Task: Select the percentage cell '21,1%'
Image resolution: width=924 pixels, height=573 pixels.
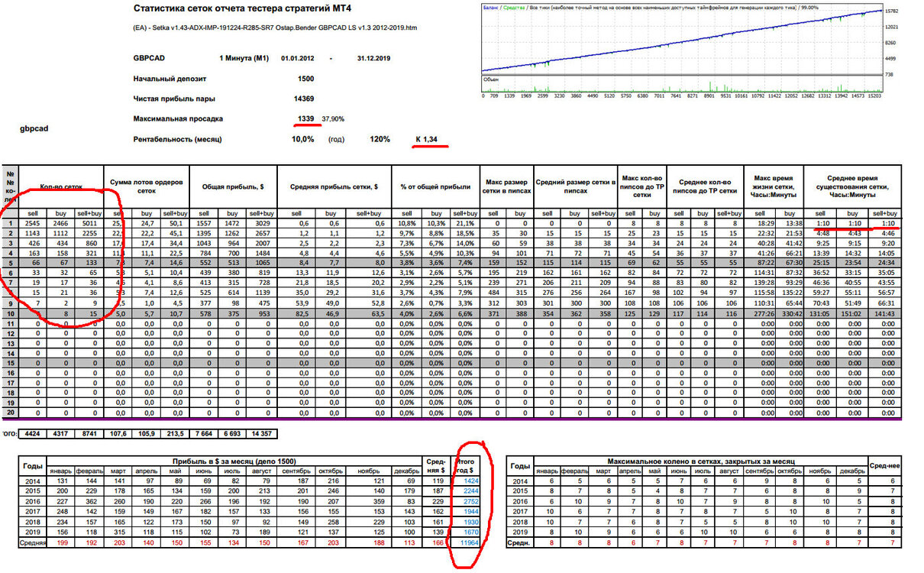Action: [464, 224]
